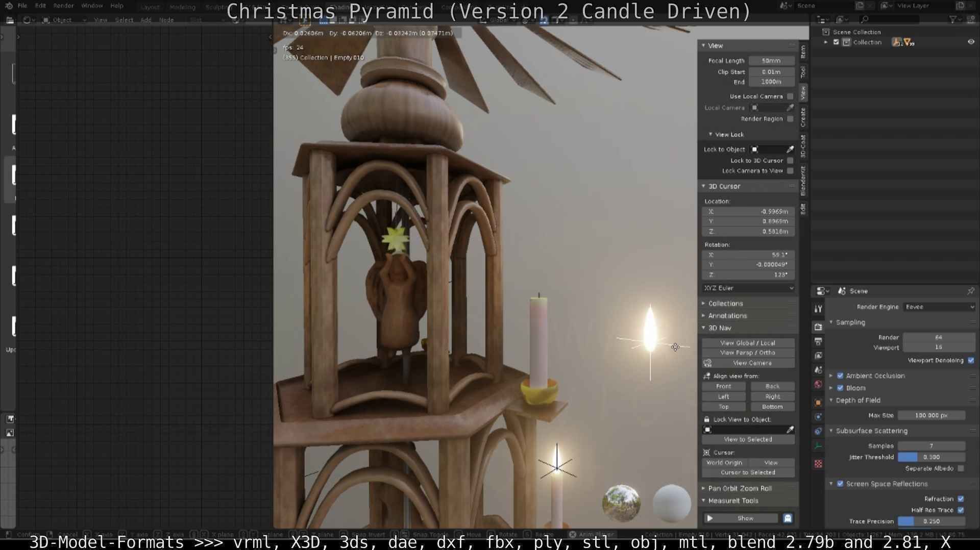
Task: Click World Origin cursor button
Action: (724, 463)
